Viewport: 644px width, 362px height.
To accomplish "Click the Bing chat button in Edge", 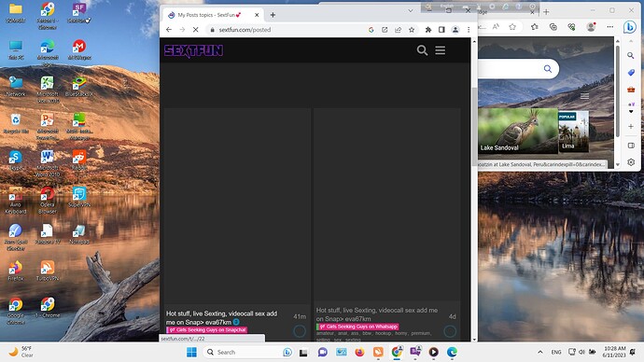I will point(630,27).
